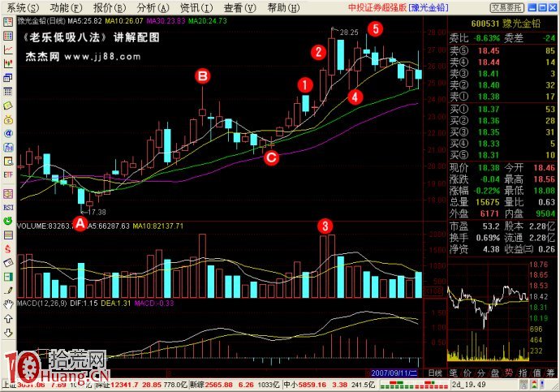The image size is (560, 392).
Task: Click the 市盈 value 53.2
Action: [491, 226]
